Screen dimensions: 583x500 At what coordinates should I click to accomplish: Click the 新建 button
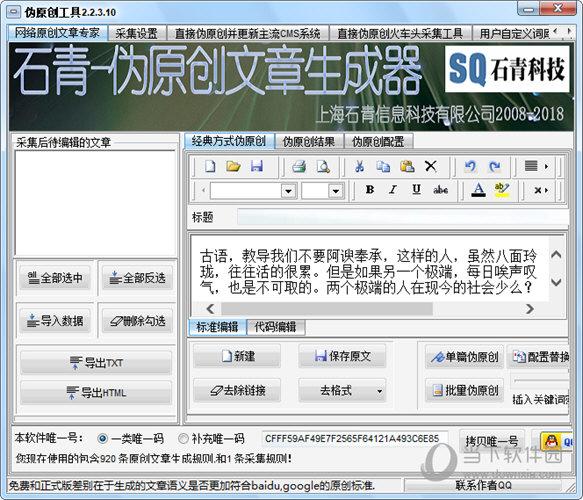pyautogui.click(x=237, y=356)
